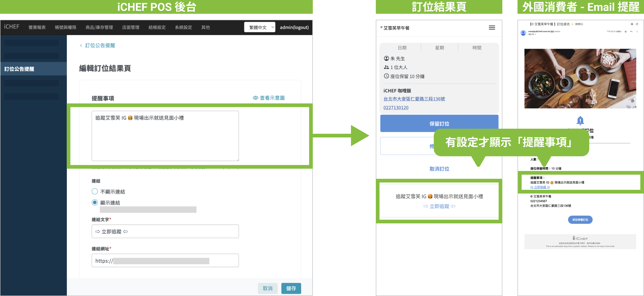This screenshot has width=644, height=296.
Task: Select the 不顯示連結 radio option
Action: [95, 191]
